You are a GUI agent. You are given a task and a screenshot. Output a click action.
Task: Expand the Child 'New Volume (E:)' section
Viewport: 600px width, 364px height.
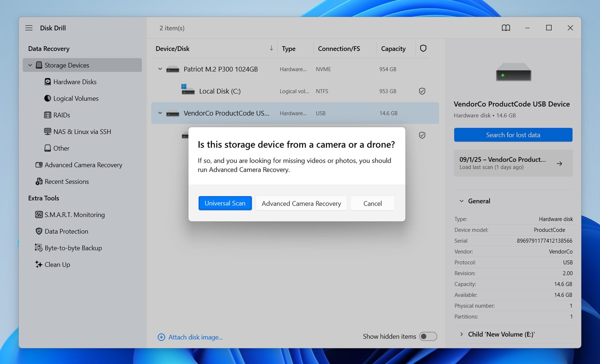coord(461,334)
